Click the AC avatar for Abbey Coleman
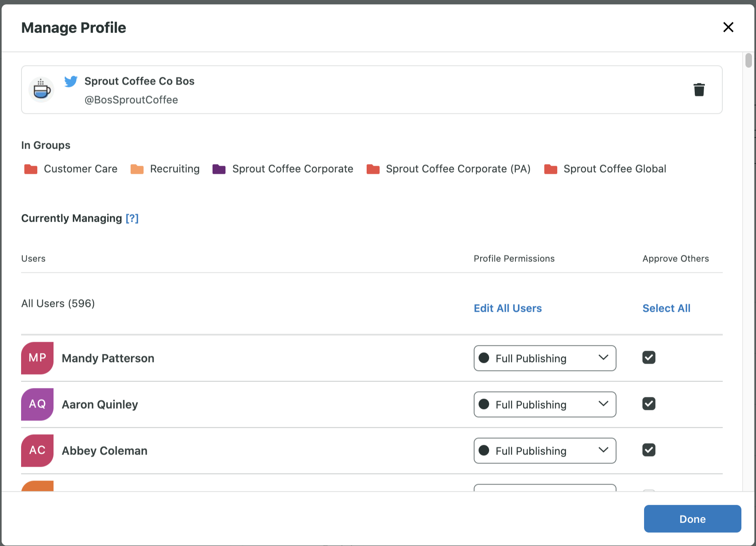The width and height of the screenshot is (756, 546). (x=37, y=450)
